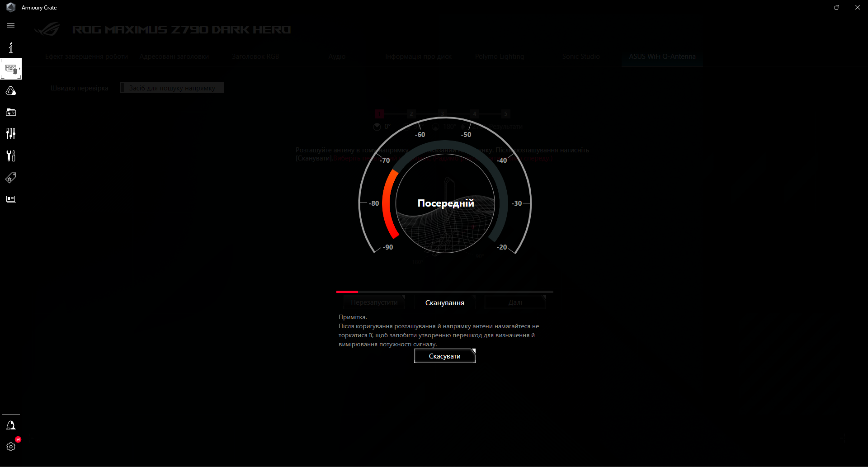Toggle Засіб для пошуку напрямку mode
The height and width of the screenshot is (467, 868).
coord(172,88)
